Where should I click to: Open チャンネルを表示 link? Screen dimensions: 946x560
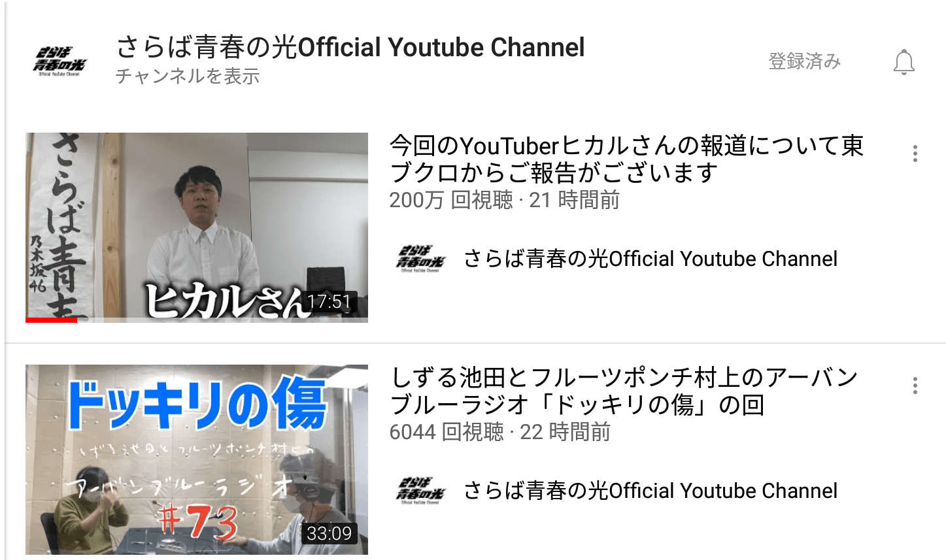pos(188,76)
